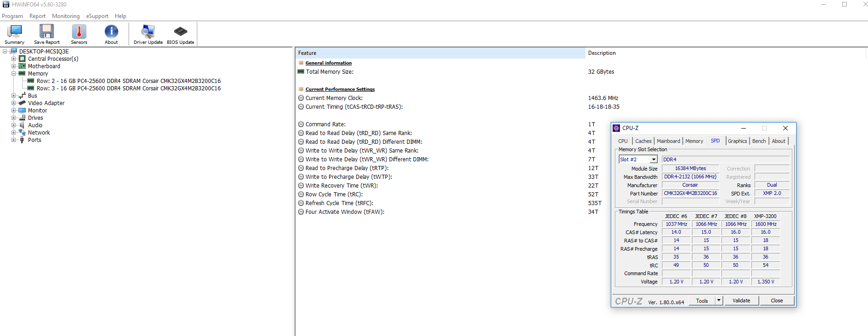The width and height of the screenshot is (868, 336).
Task: Click the Video Adapter card icon
Action: pos(22,103)
